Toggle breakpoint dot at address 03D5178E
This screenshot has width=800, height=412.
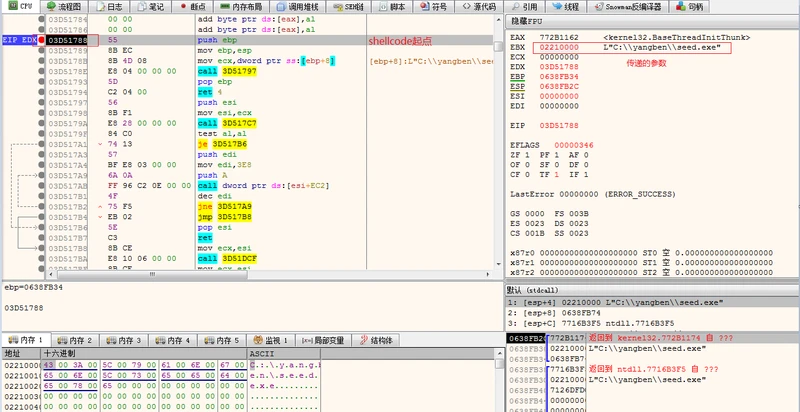(x=41, y=71)
